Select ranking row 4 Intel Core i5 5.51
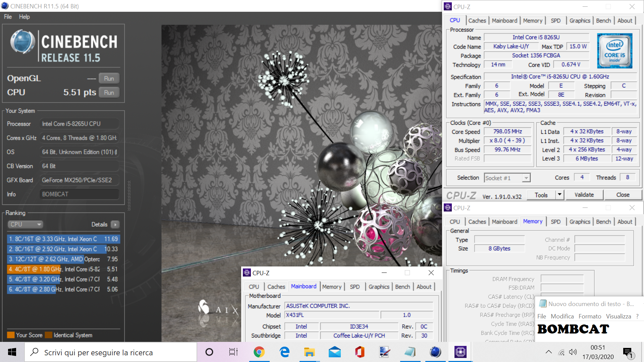 pos(63,269)
